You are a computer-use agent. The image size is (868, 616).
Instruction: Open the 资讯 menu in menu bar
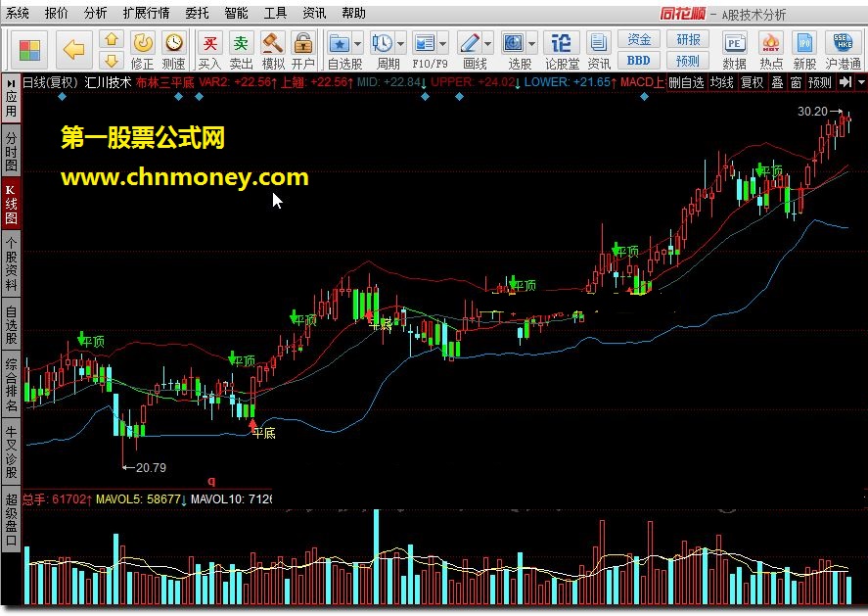coord(314,12)
